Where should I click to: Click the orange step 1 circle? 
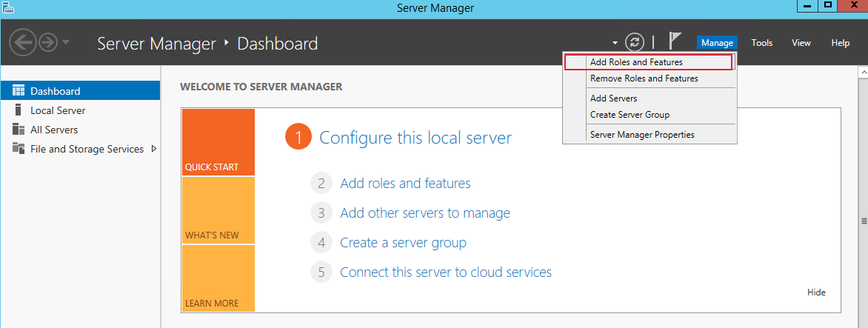click(x=298, y=137)
